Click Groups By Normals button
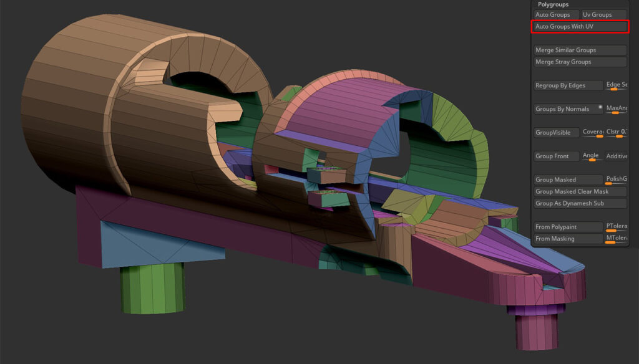The height and width of the screenshot is (364, 639). (568, 109)
